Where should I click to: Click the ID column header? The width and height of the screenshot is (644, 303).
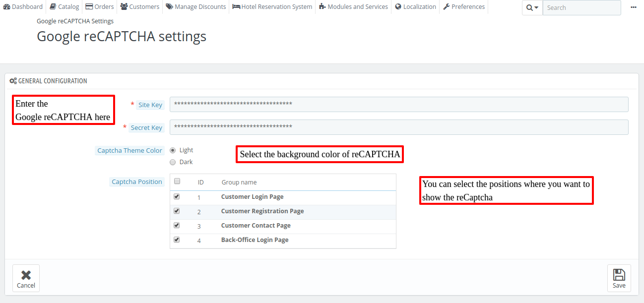coord(201,182)
